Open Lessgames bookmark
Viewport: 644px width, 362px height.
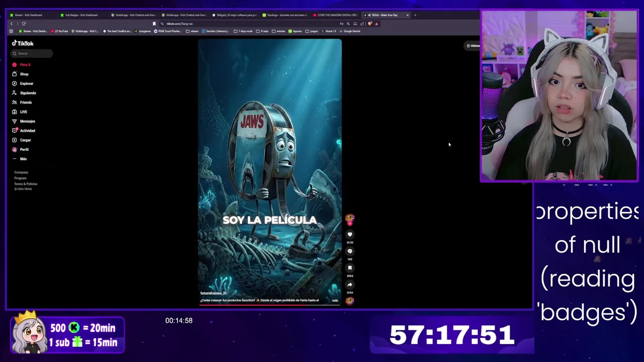tap(143, 31)
